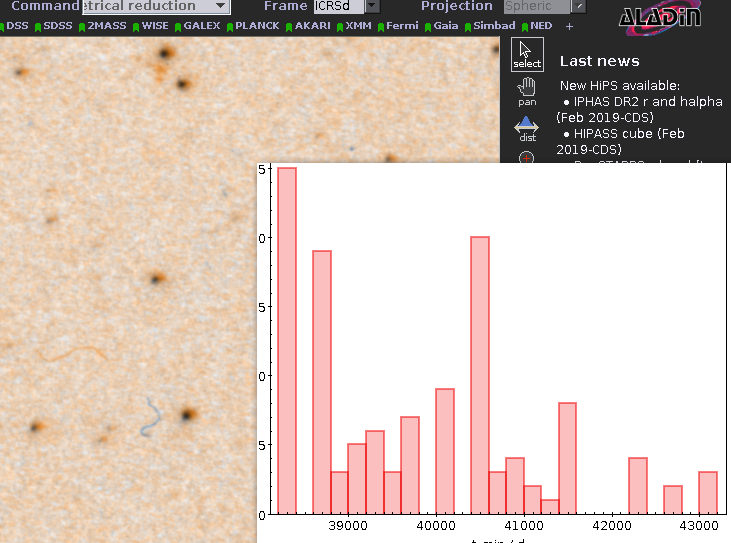Click the 39000 axis label

click(348, 526)
